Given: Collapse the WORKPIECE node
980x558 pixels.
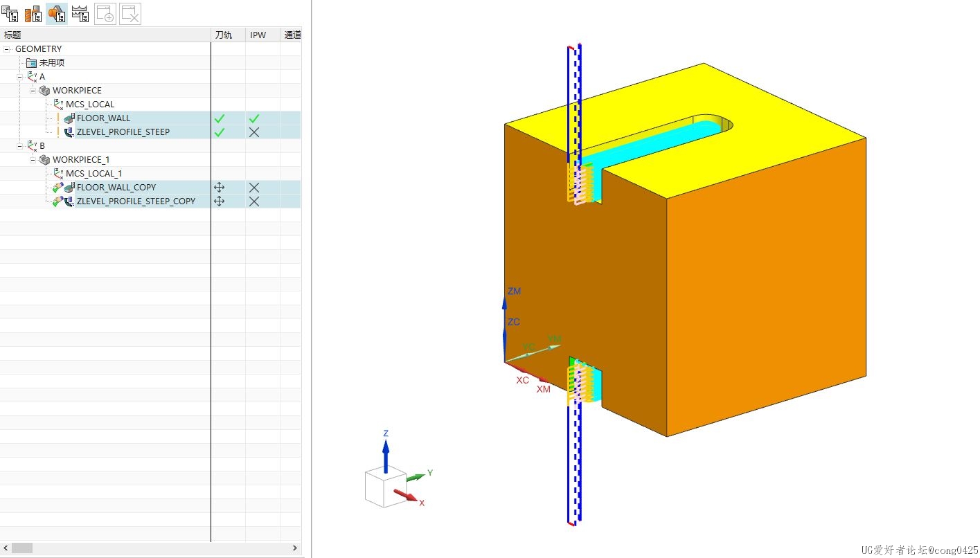Looking at the screenshot, I should pyautogui.click(x=33, y=91).
